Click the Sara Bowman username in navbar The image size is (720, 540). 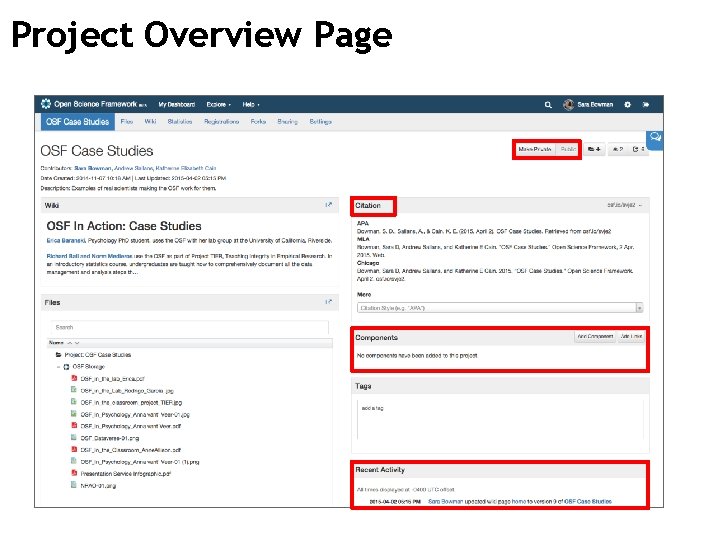(595, 105)
